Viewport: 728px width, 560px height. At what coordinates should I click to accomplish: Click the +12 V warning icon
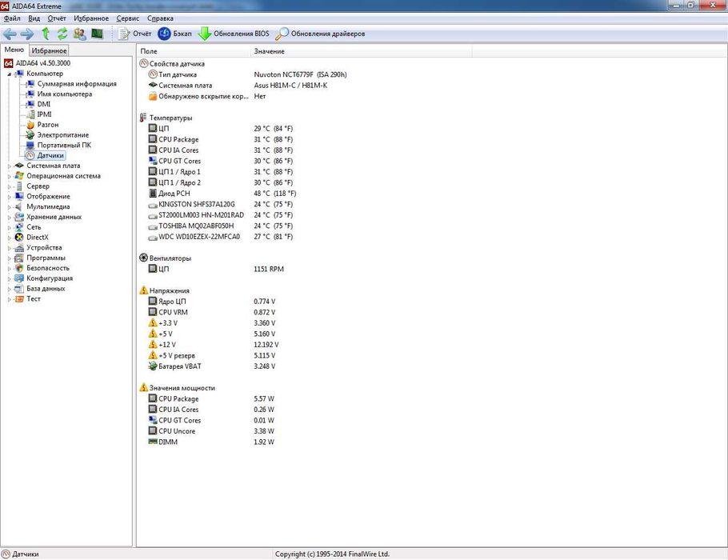153,345
